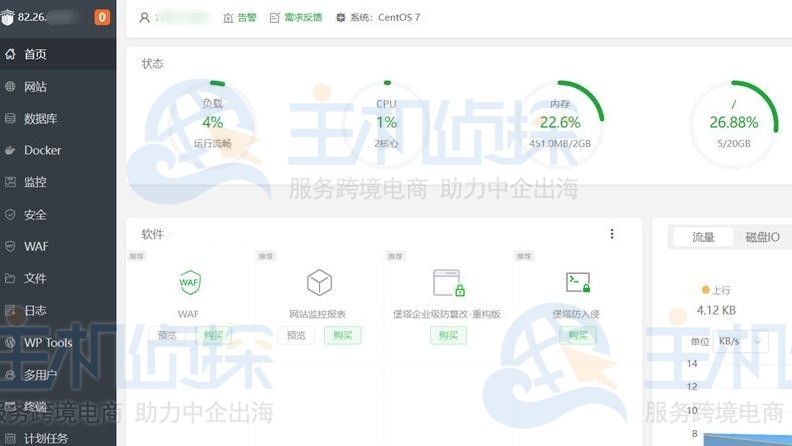The image size is (792, 446).
Task: Click the WordPress icon beside WP Tools
Action: click(10, 342)
